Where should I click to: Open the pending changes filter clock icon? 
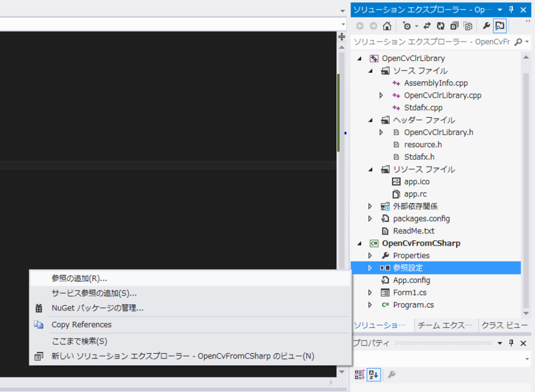click(407, 26)
